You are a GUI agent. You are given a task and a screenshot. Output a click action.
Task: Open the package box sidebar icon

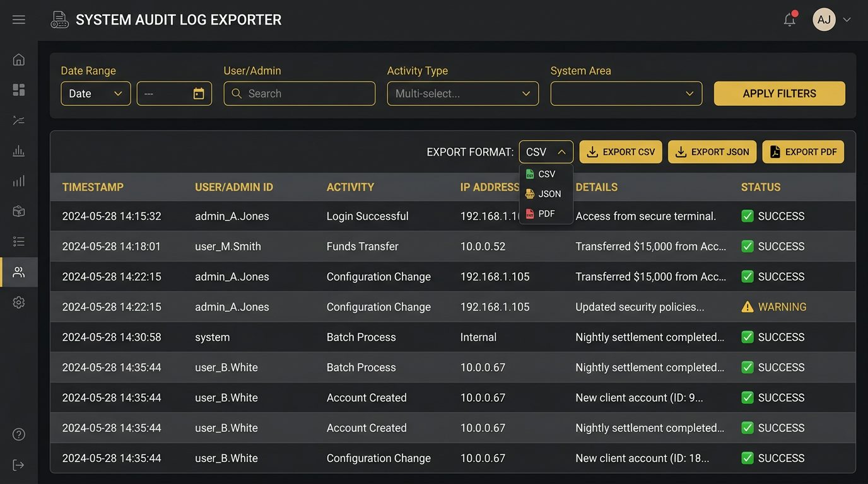coord(19,211)
